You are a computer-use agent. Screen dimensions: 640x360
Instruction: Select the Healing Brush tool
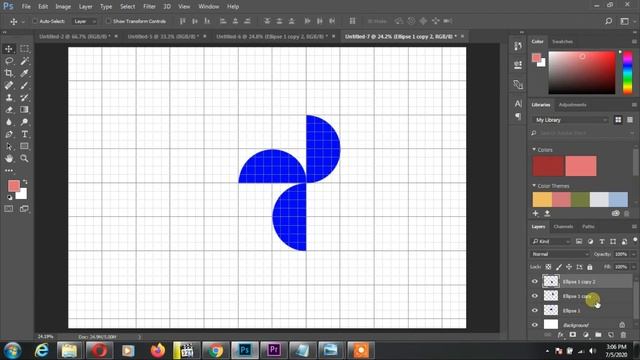click(x=9, y=85)
